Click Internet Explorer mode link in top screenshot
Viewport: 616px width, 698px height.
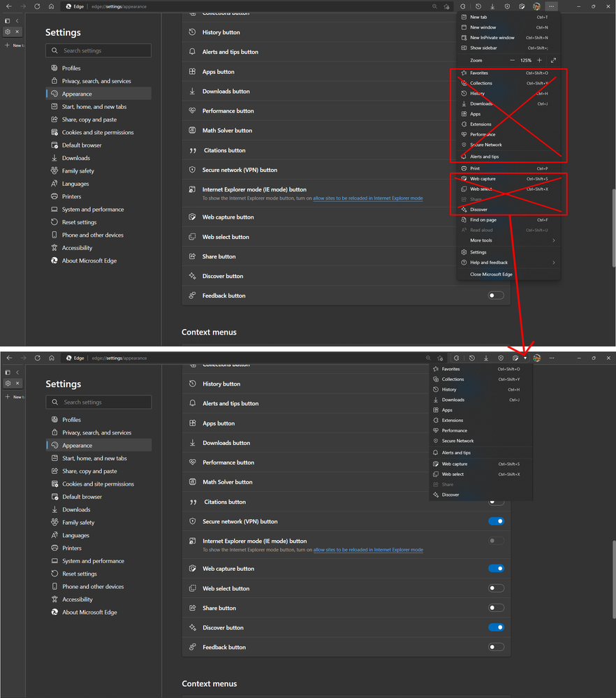pyautogui.click(x=367, y=198)
